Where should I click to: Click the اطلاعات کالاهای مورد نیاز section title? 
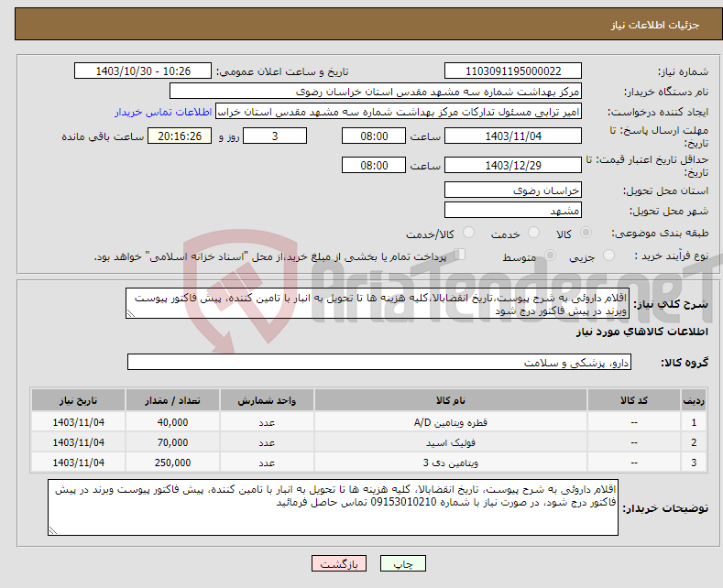(641, 332)
